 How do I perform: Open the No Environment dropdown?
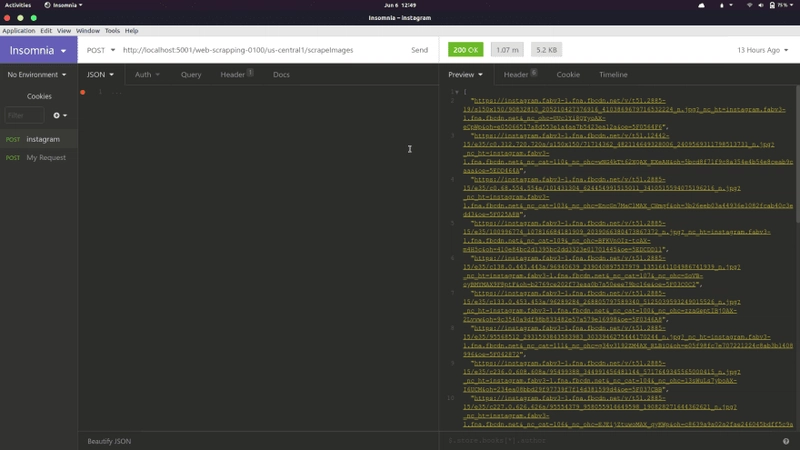(37, 74)
